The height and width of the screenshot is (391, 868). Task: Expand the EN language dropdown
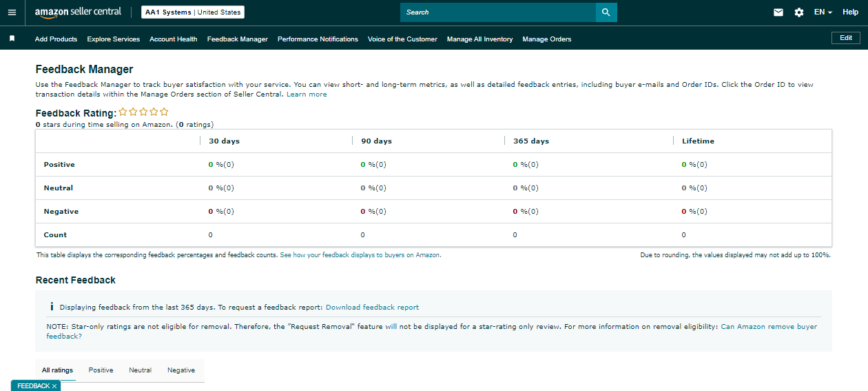pos(823,12)
